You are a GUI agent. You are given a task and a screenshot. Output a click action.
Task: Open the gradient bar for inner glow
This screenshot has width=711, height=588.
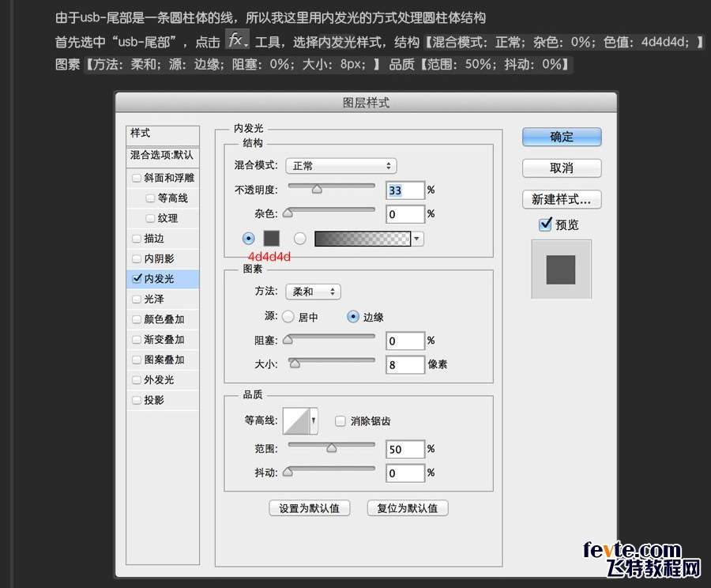tap(363, 238)
